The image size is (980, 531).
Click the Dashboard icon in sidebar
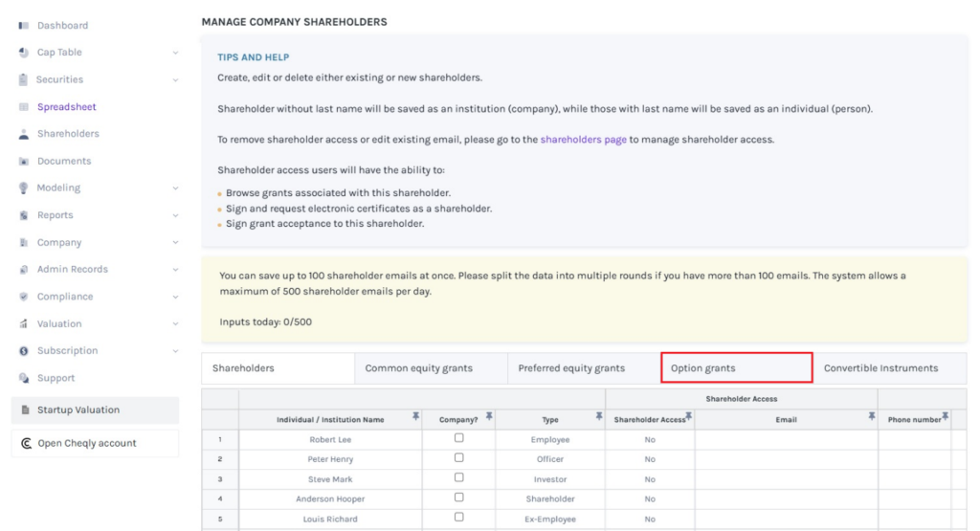coord(24,26)
